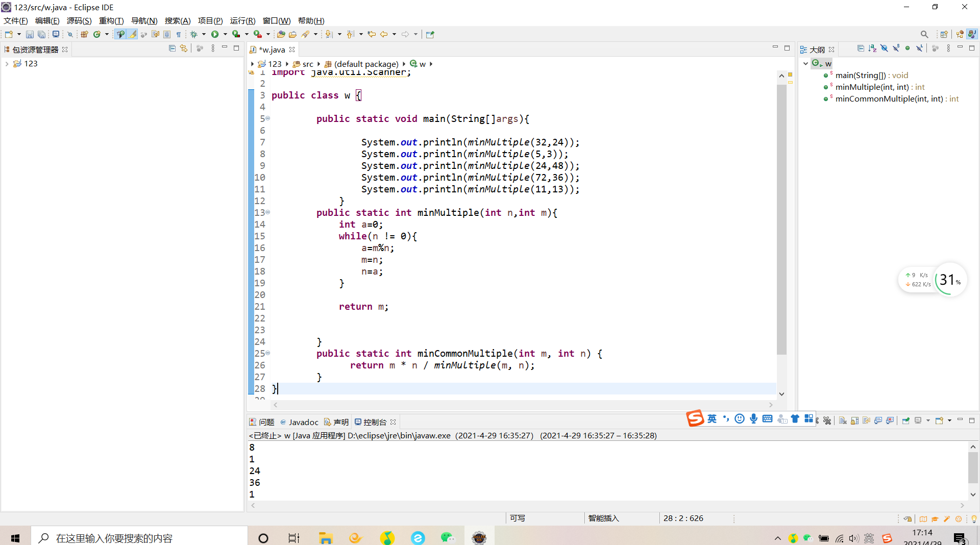The image size is (980, 545).
Task: Click the console Scroll Lock icon
Action: pos(854,420)
